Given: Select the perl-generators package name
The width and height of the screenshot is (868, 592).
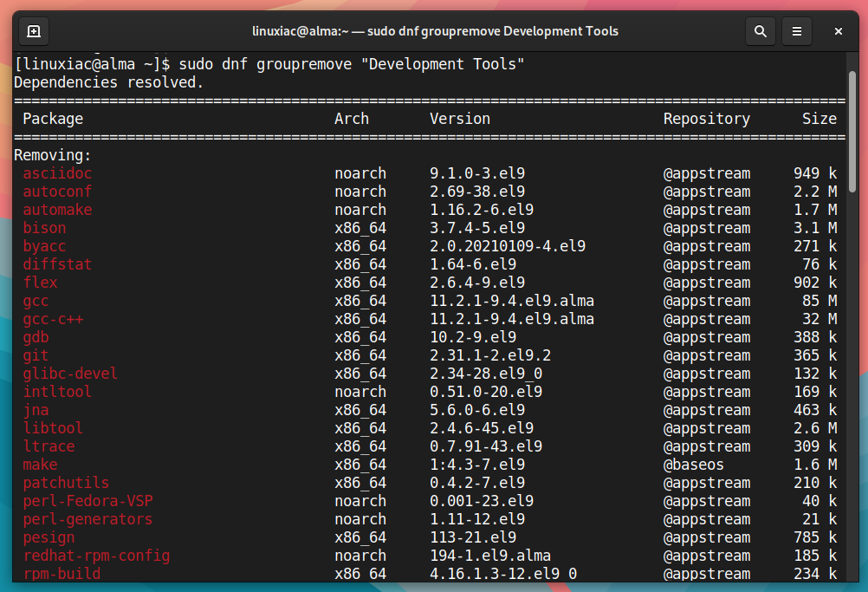Looking at the screenshot, I should pos(87,519).
